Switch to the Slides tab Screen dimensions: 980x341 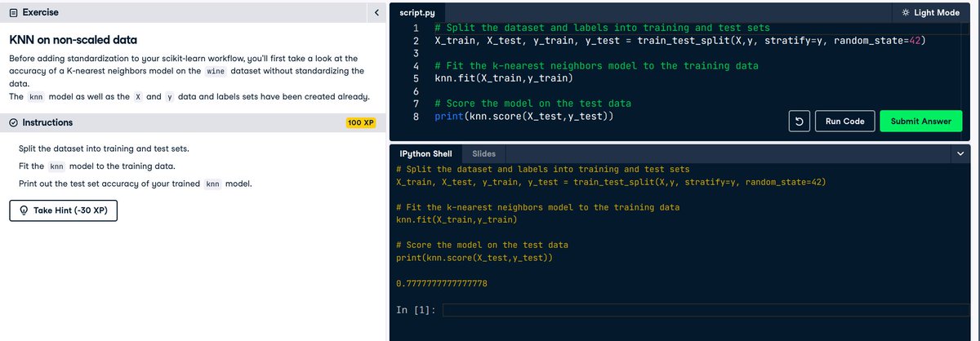click(483, 153)
